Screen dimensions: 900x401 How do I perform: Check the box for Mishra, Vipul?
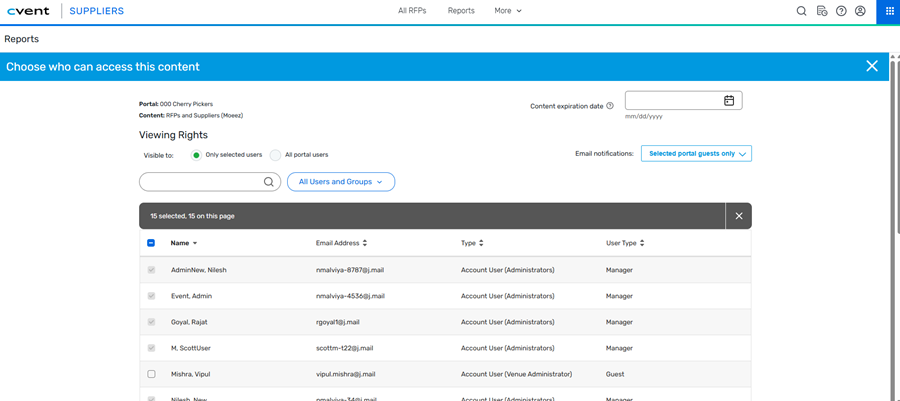[x=151, y=374]
